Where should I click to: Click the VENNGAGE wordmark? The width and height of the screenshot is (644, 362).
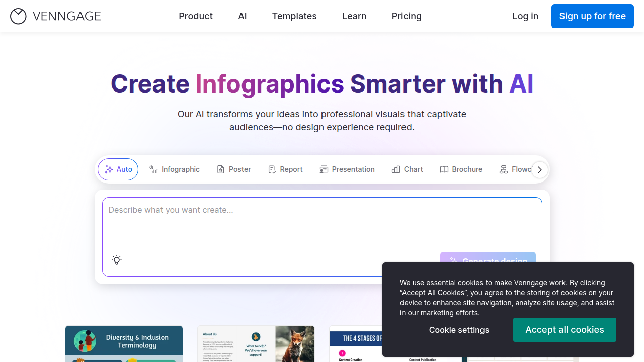(67, 16)
